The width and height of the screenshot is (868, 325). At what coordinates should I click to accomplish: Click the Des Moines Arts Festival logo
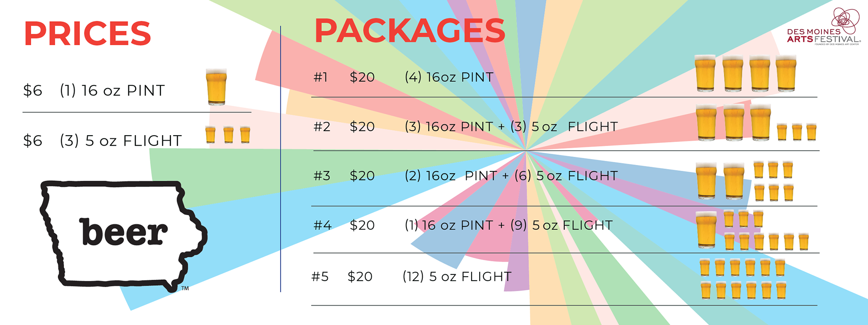click(824, 27)
